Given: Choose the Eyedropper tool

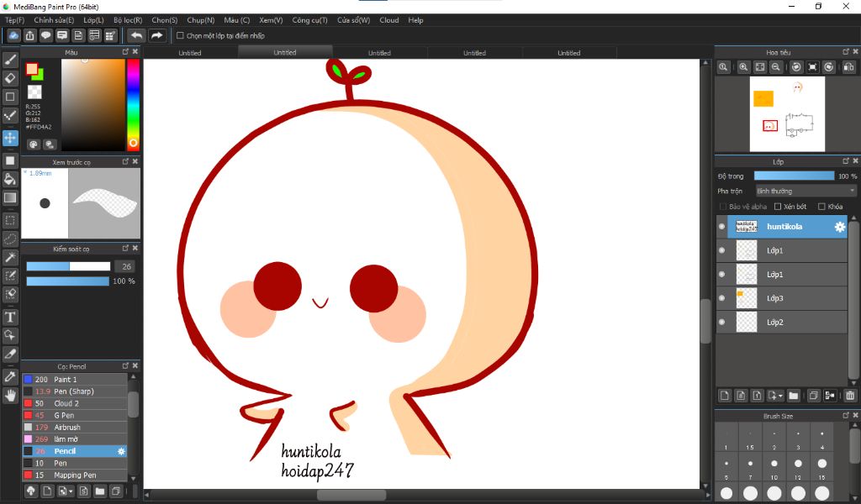Looking at the screenshot, I should pyautogui.click(x=10, y=375).
